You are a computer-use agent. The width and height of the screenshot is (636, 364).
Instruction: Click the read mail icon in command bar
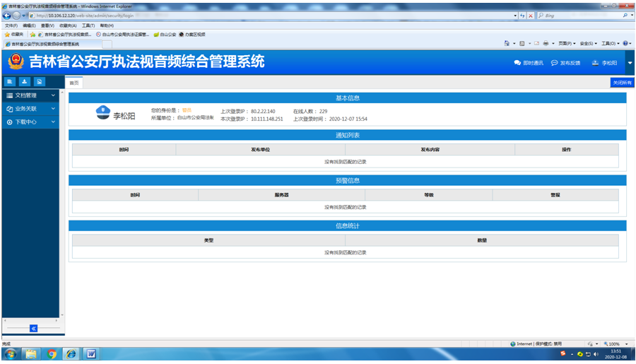point(536,43)
